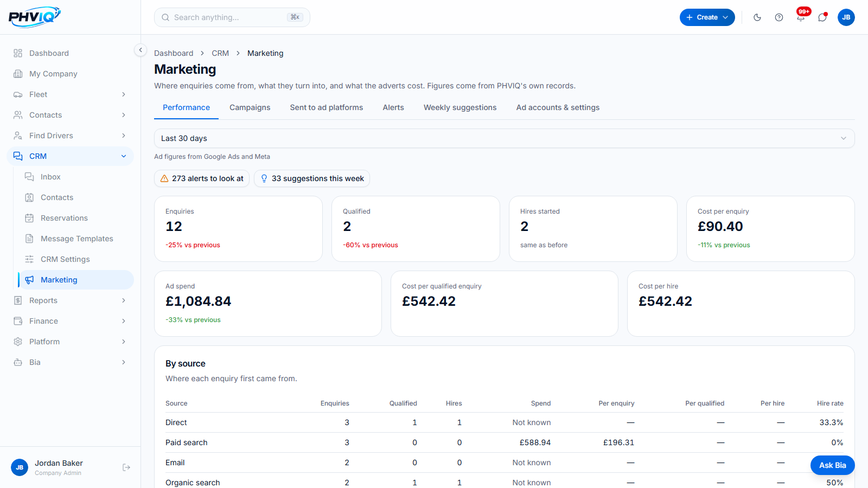
Task: Go to Dashboard via the breadcrumb
Action: tap(174, 53)
